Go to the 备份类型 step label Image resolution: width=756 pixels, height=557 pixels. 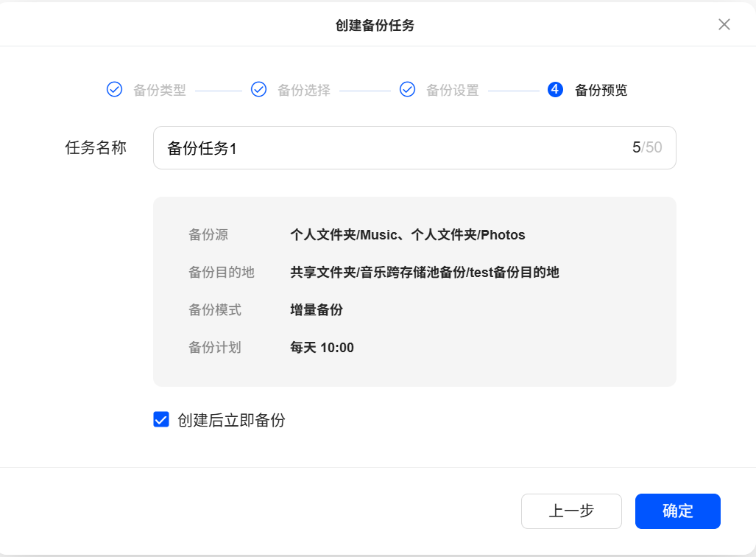(x=159, y=91)
